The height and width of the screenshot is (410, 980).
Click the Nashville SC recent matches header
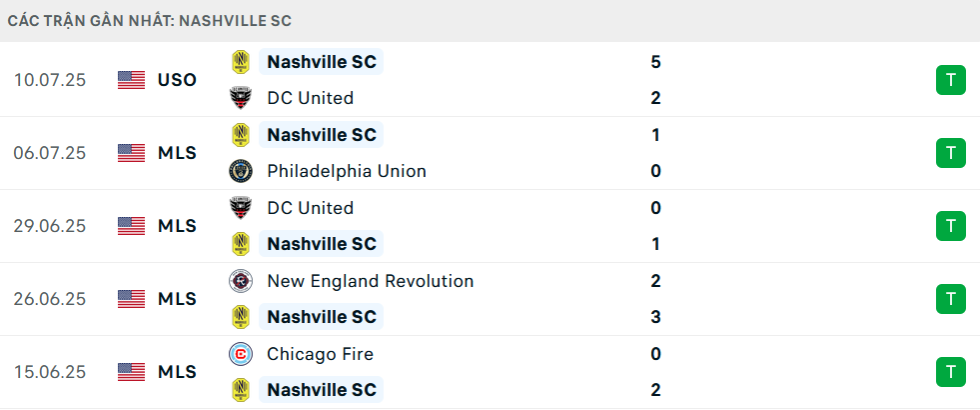150,21
